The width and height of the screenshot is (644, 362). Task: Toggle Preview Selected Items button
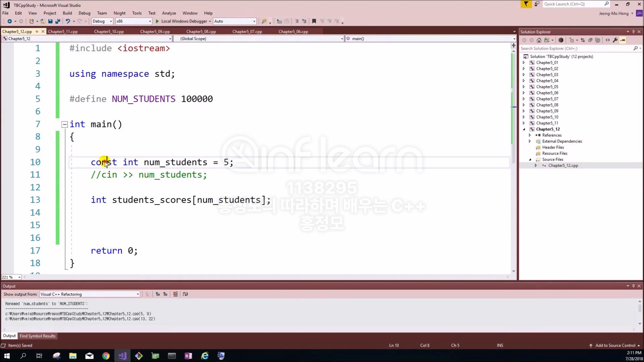623,40
